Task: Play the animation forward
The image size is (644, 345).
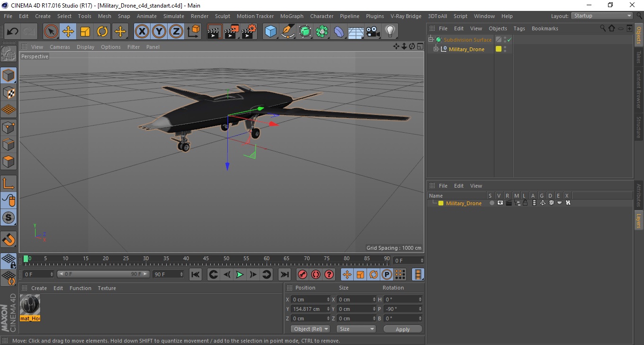Action: click(x=240, y=274)
